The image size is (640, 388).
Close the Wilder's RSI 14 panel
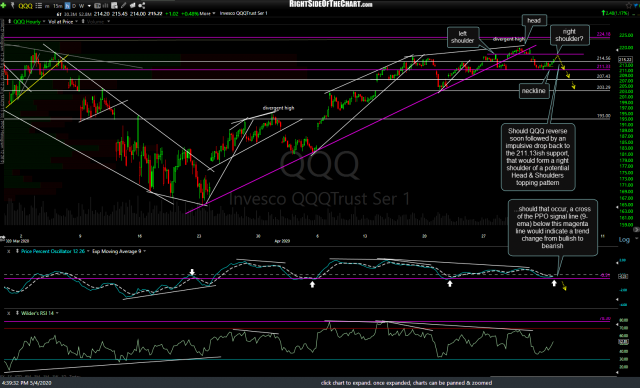click(x=9, y=313)
